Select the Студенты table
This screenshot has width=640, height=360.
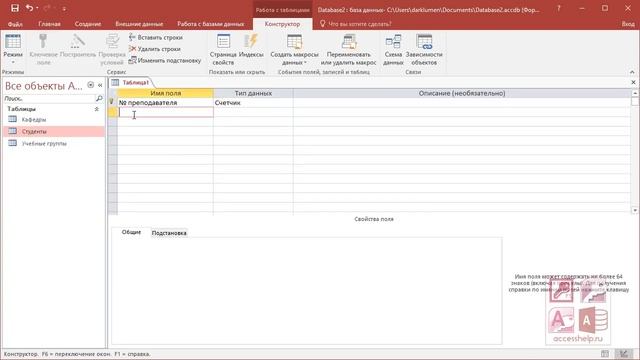[54, 131]
